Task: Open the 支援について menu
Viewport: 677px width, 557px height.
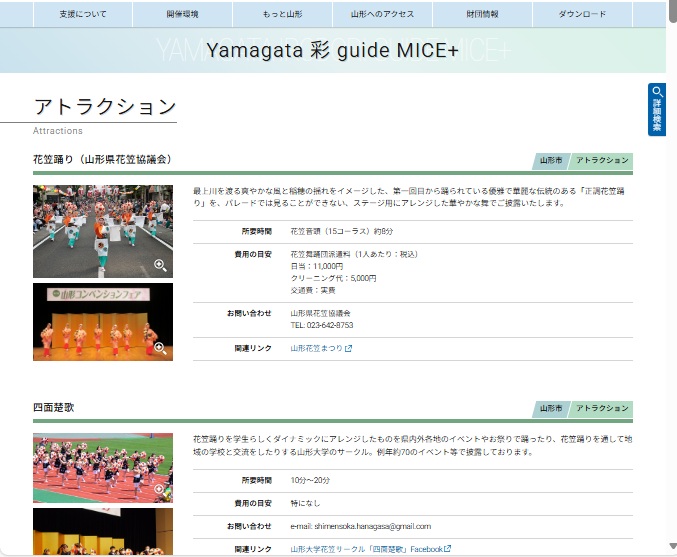Action: click(x=83, y=15)
